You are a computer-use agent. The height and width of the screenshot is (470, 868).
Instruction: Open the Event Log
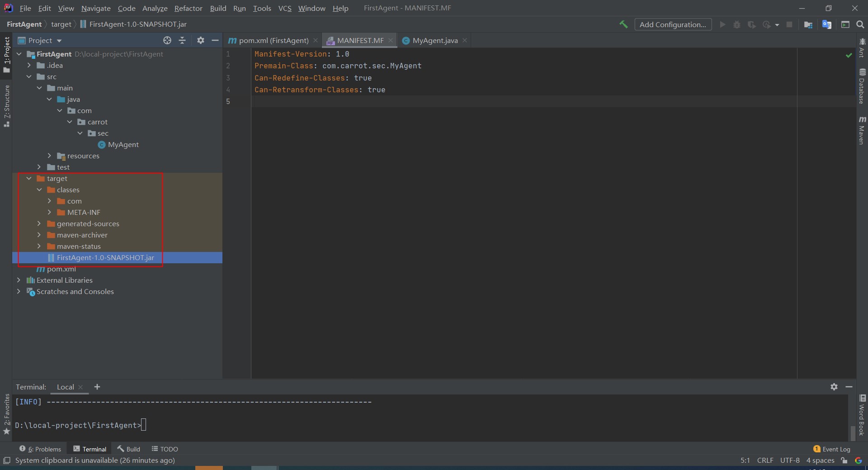click(x=832, y=449)
